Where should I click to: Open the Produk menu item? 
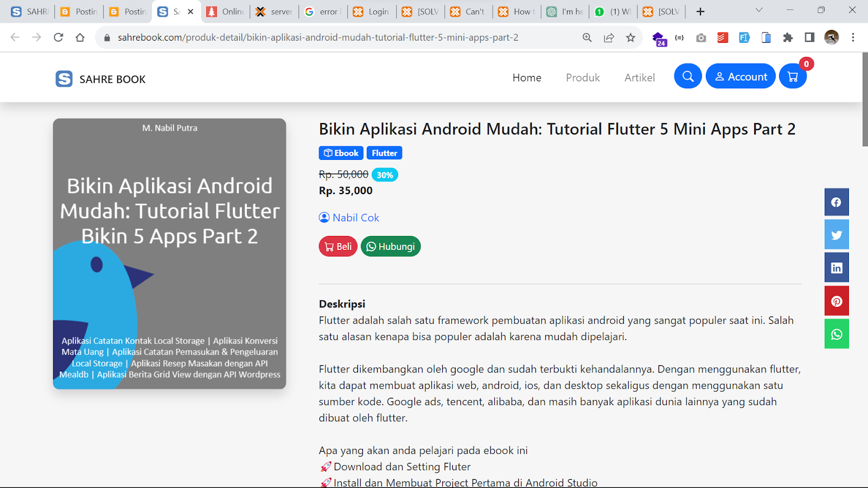(x=583, y=78)
